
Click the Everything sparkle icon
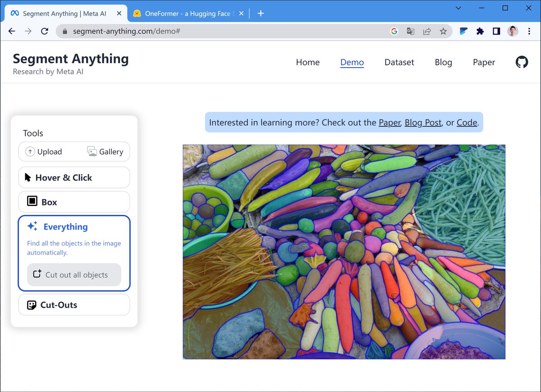(32, 226)
